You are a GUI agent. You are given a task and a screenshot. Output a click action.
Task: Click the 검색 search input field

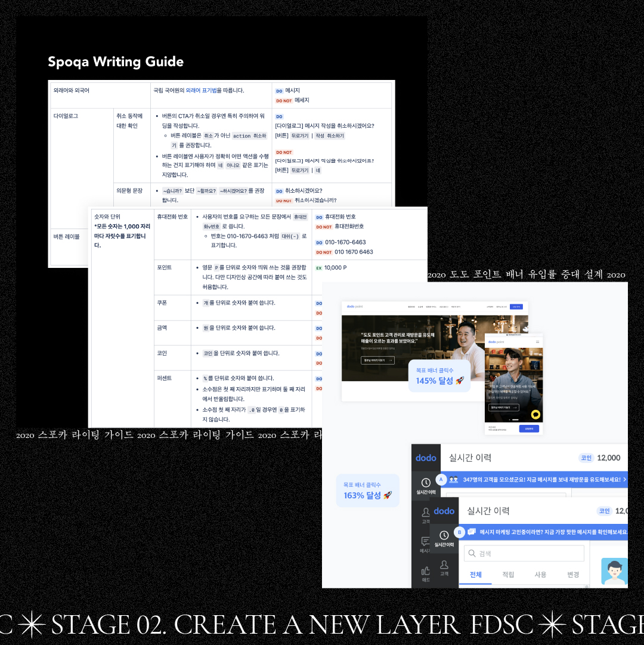click(x=524, y=553)
